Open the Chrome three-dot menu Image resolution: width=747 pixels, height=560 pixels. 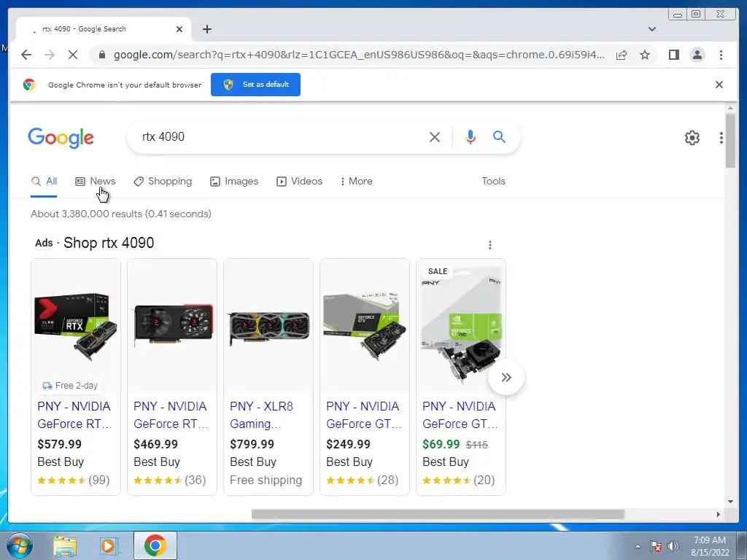721,55
